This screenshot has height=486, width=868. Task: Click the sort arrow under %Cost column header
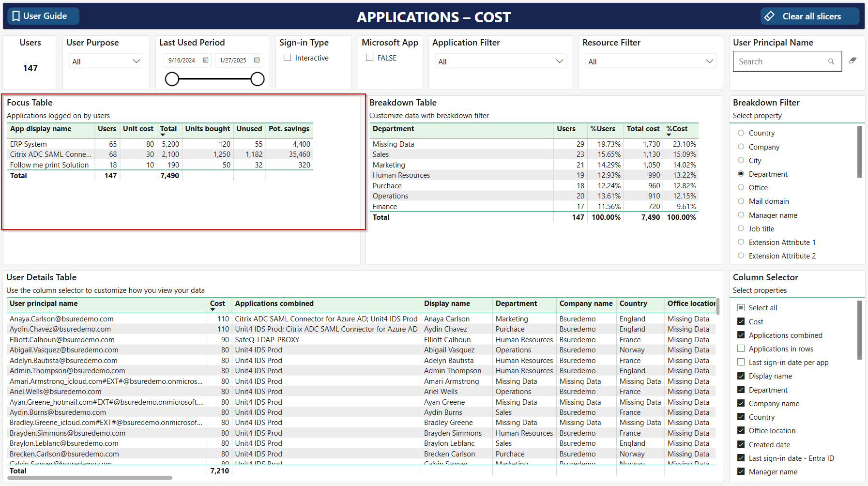click(669, 135)
